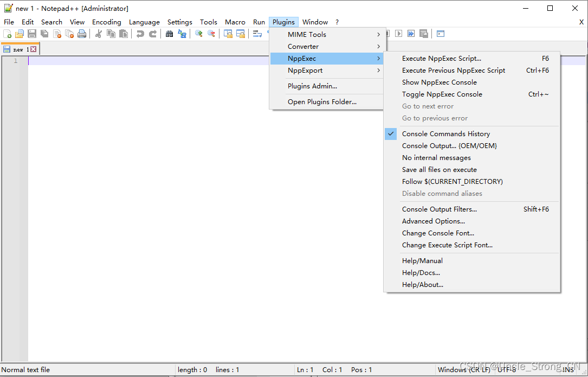Toggle synchronize horizontal scrolling icon
This screenshot has width=588, height=377.
[x=240, y=34]
